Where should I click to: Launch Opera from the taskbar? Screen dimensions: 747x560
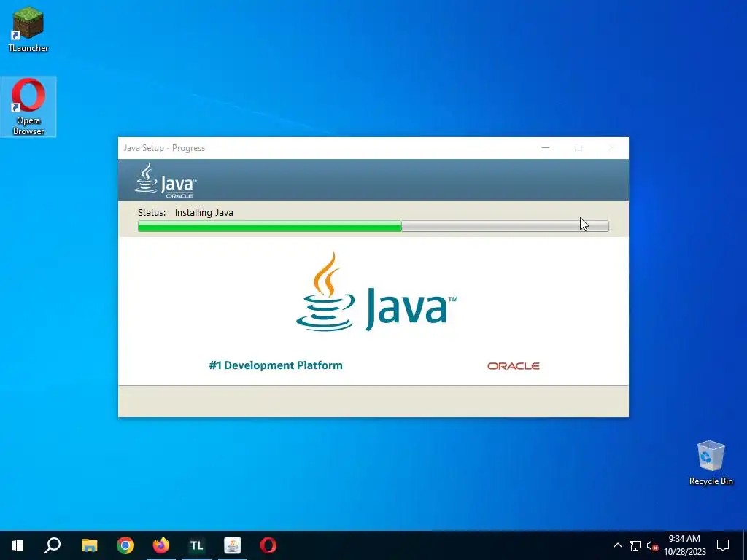pyautogui.click(x=268, y=545)
